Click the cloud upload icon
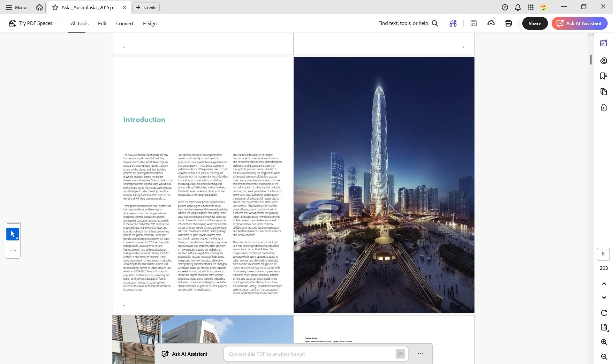Image resolution: width=613 pixels, height=364 pixels. coord(491,23)
